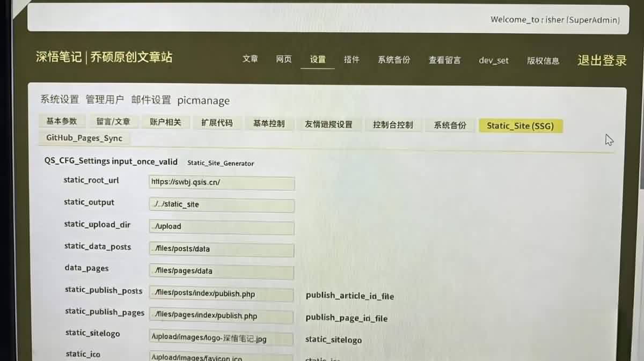Switch to the 留言/文章 tab
Viewport: 644px width, 361px height.
tap(113, 122)
